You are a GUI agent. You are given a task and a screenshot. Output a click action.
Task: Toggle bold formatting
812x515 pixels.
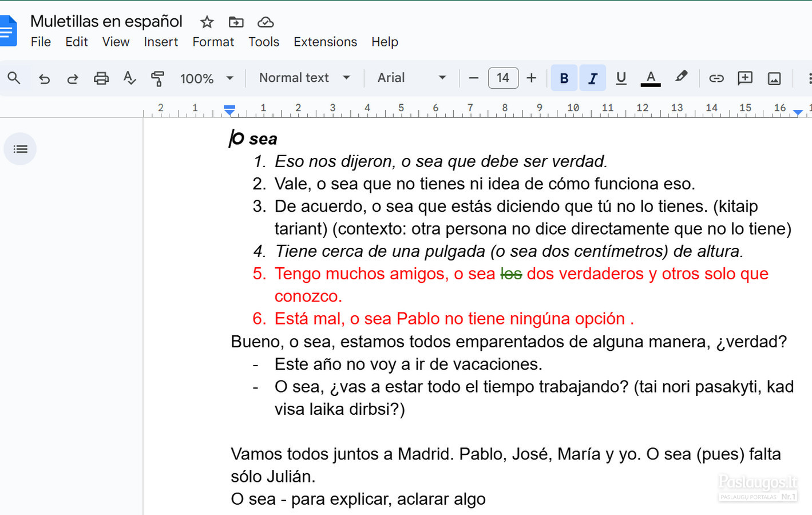pyautogui.click(x=564, y=78)
